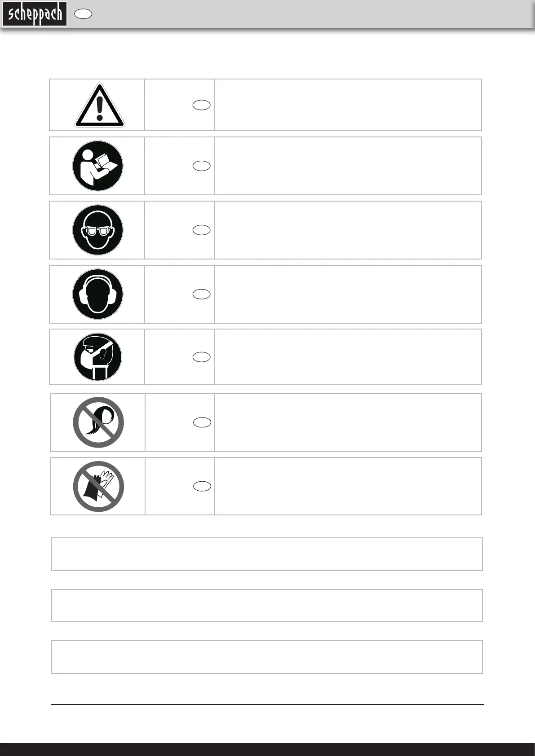Select the safety goggles symbol
The image size is (535, 756).
pyautogui.click(x=98, y=230)
